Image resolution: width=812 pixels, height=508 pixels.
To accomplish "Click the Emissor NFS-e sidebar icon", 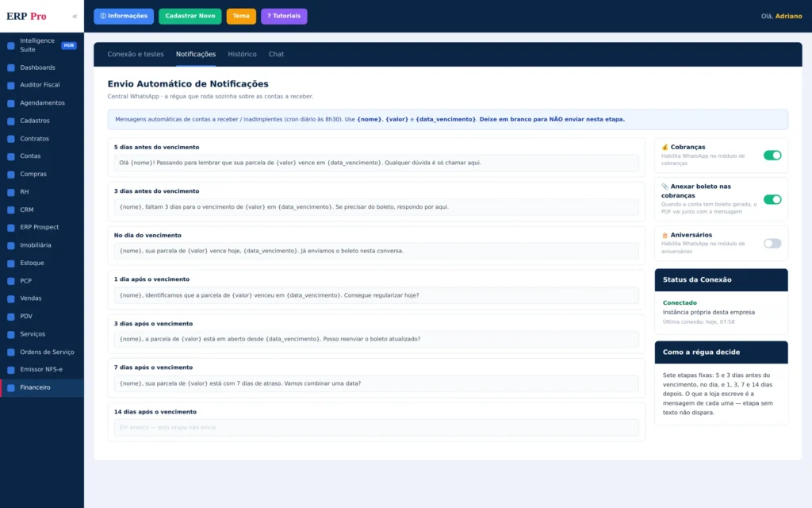I will pos(11,370).
